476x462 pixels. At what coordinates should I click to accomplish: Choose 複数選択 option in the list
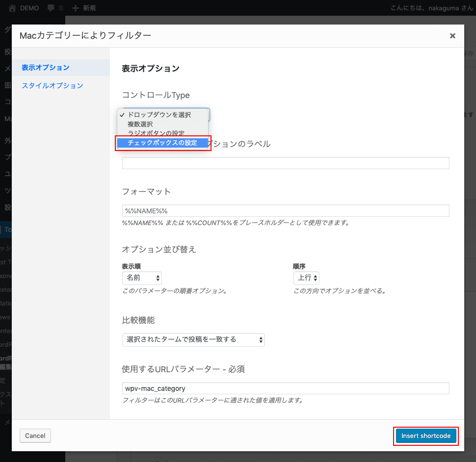click(x=162, y=124)
